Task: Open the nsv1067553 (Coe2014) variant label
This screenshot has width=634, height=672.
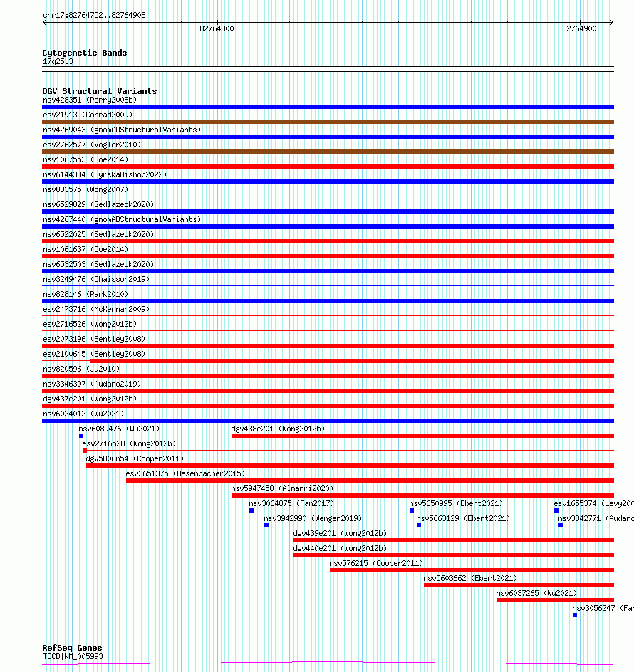Action: pos(85,159)
